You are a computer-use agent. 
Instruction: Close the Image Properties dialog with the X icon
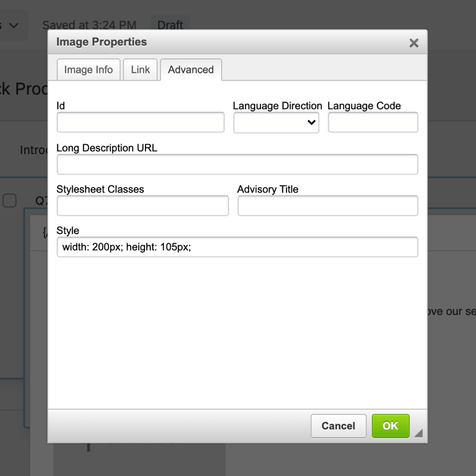click(414, 43)
